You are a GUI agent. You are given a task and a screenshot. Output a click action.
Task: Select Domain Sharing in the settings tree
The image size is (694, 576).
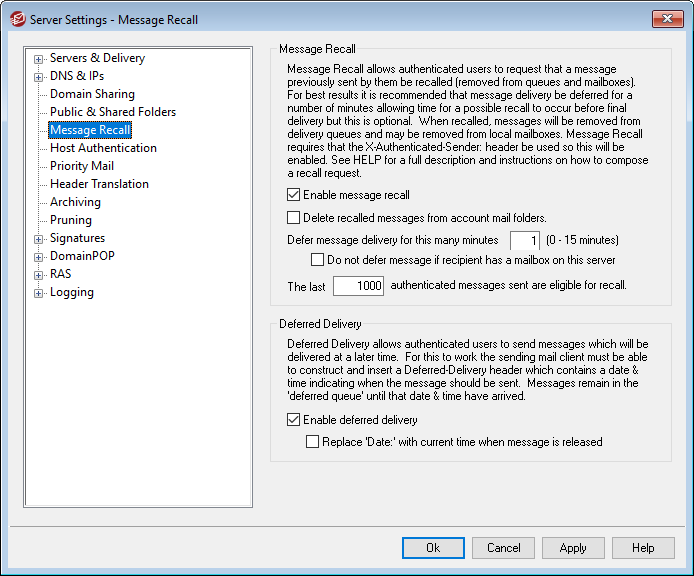click(92, 94)
